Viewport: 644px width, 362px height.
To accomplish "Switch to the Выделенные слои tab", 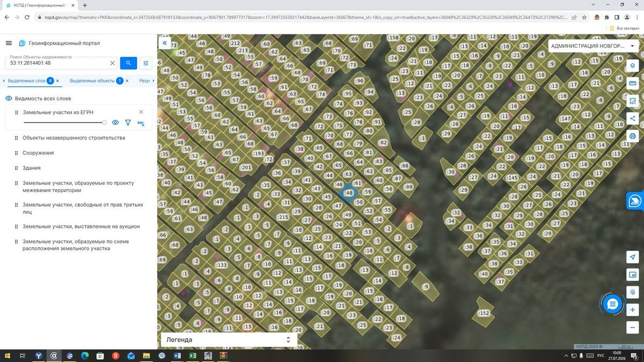I will pyautogui.click(x=27, y=81).
